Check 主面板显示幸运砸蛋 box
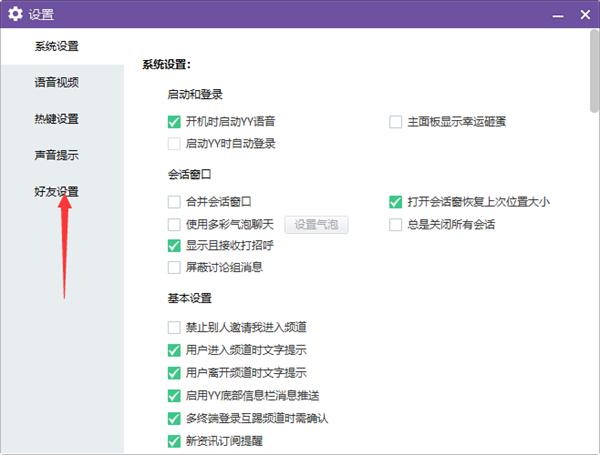 coord(396,122)
